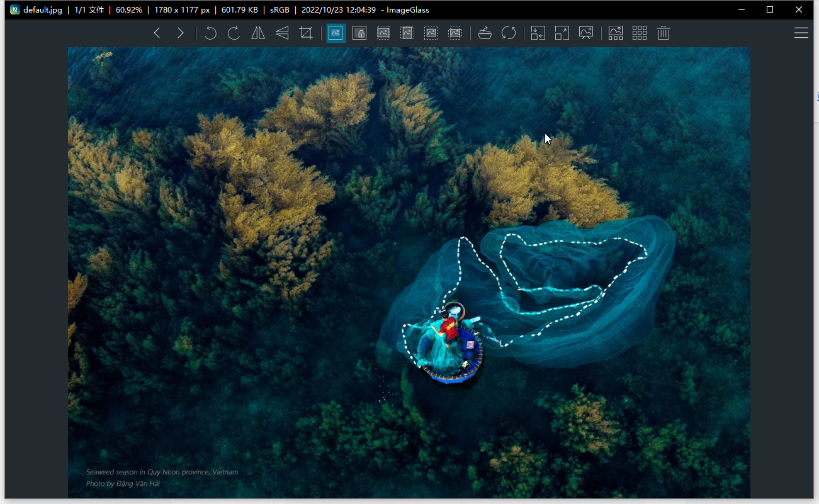Go to the previous image arrow
The width and height of the screenshot is (819, 504).
point(157,33)
